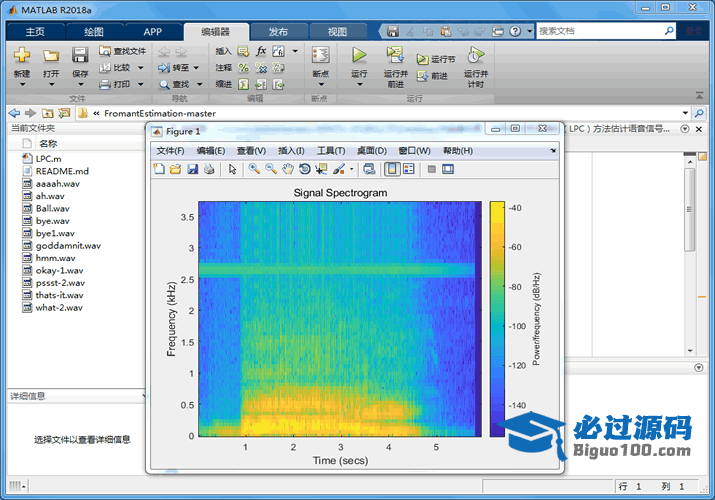This screenshot has width=715, height=500.
Task: Toggle Zoom In tool in Figure toolbar
Action: pos(254,169)
